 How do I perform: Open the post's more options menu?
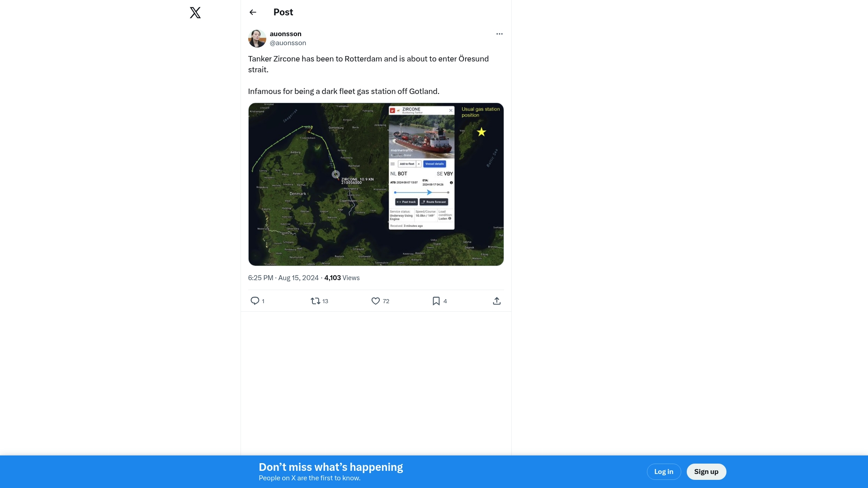tap(499, 34)
